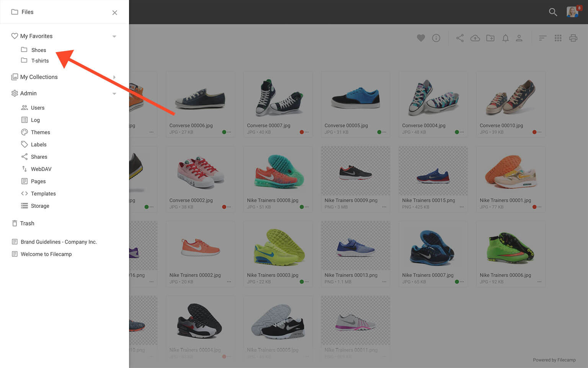The height and width of the screenshot is (368, 588).
Task: Expand the My Collections section
Action: pos(114,77)
